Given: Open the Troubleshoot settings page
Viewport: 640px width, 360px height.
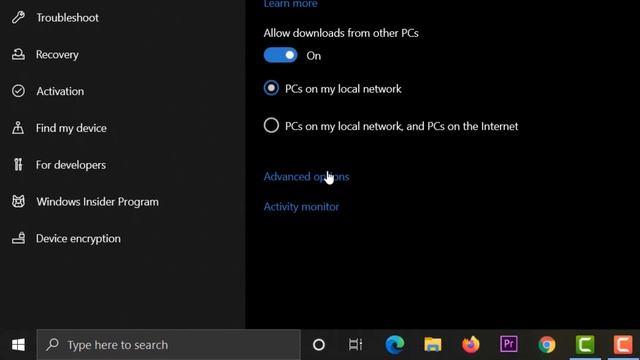Looking at the screenshot, I should (x=67, y=18).
